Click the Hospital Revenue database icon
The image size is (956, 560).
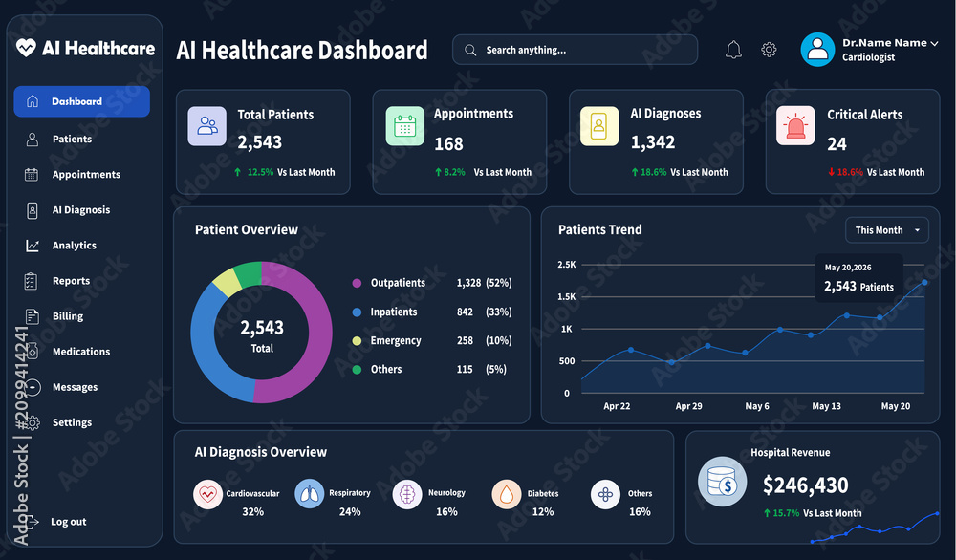723,482
